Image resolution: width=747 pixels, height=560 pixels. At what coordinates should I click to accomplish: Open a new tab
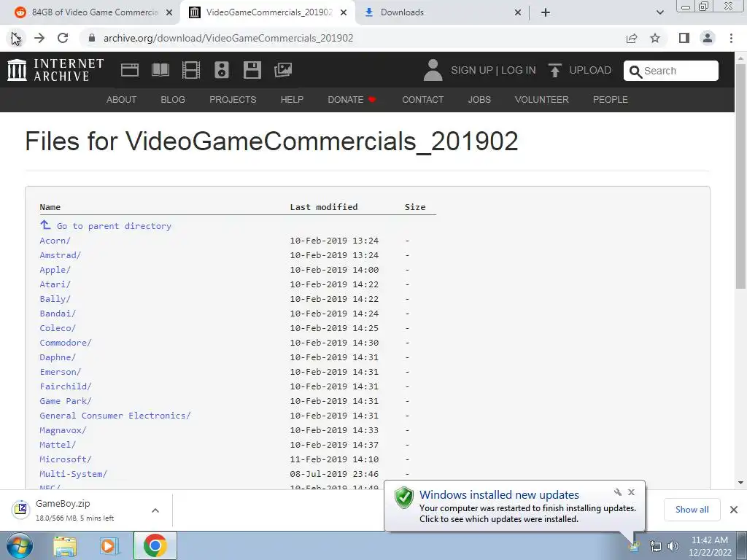tap(546, 12)
